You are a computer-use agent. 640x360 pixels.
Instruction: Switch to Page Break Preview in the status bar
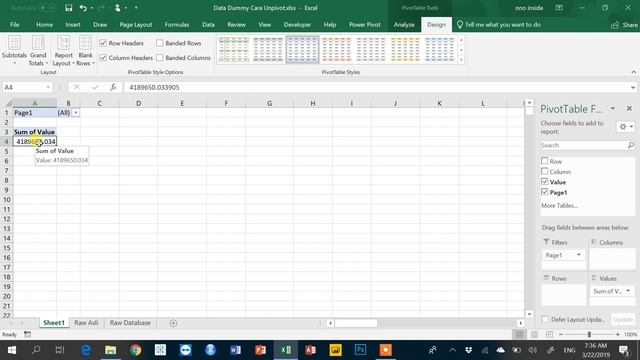pos(549,334)
